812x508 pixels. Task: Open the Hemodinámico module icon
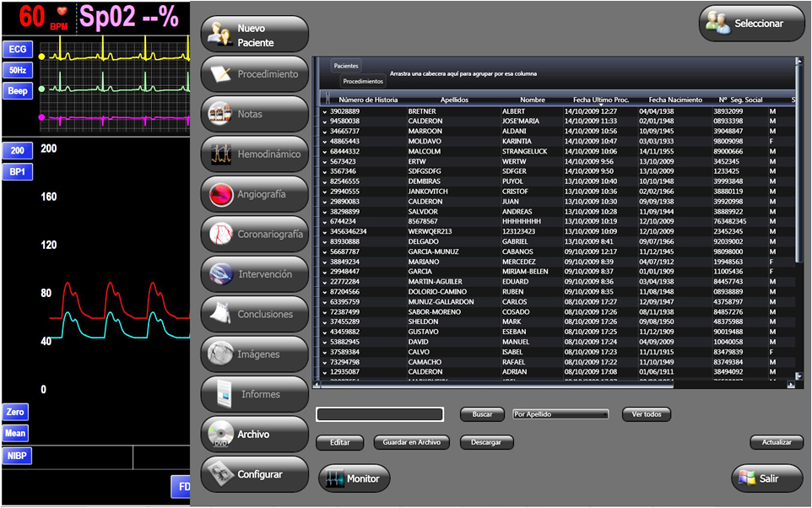pos(220,154)
